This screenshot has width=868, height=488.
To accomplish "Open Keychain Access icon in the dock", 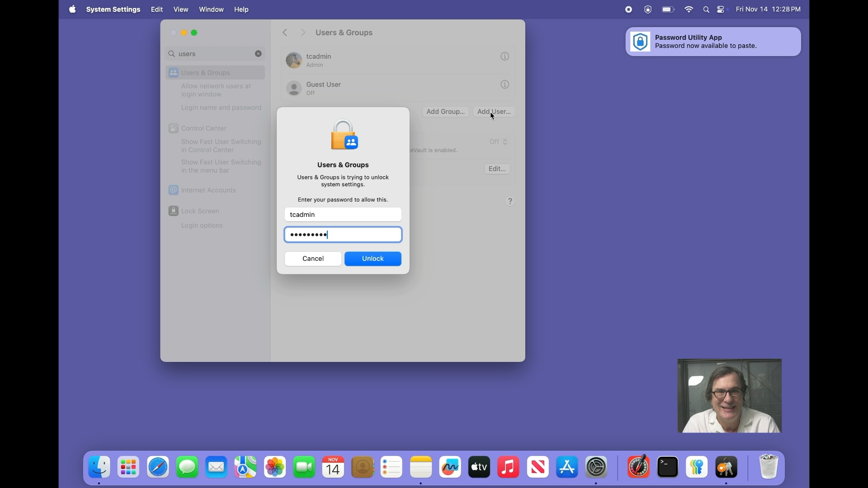I will pos(726,467).
